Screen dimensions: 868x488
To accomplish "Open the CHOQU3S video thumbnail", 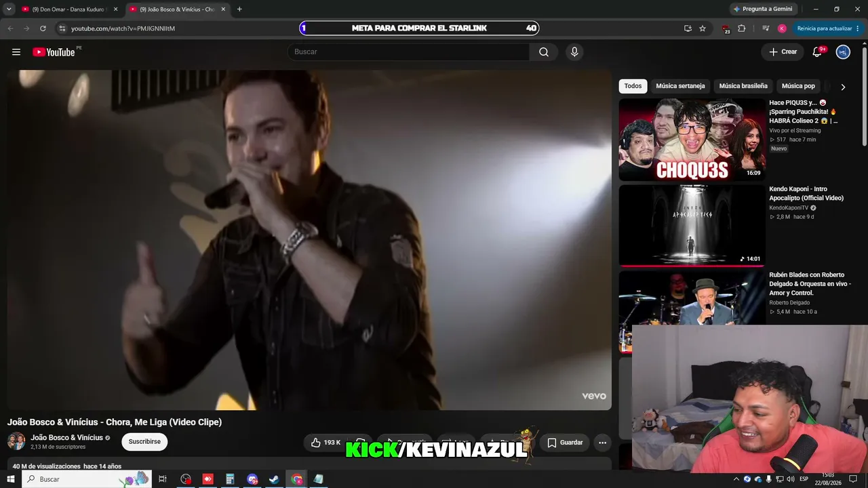I will tap(692, 140).
